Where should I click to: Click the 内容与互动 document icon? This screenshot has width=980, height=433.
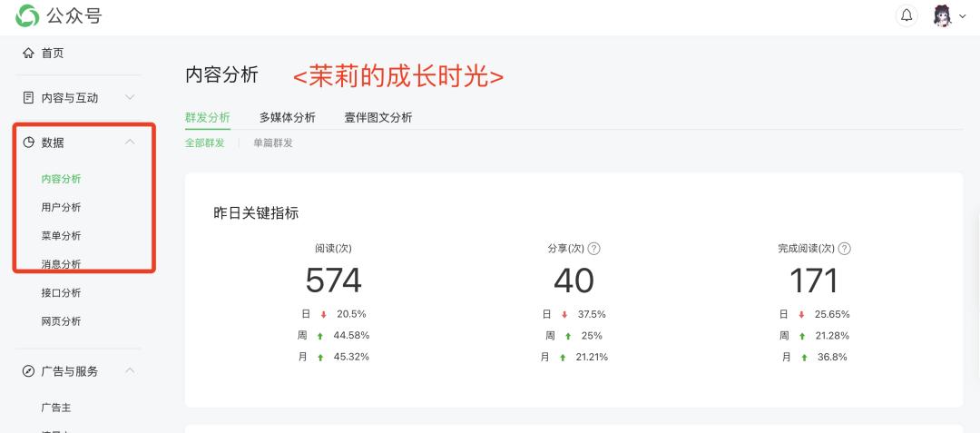click(28, 97)
